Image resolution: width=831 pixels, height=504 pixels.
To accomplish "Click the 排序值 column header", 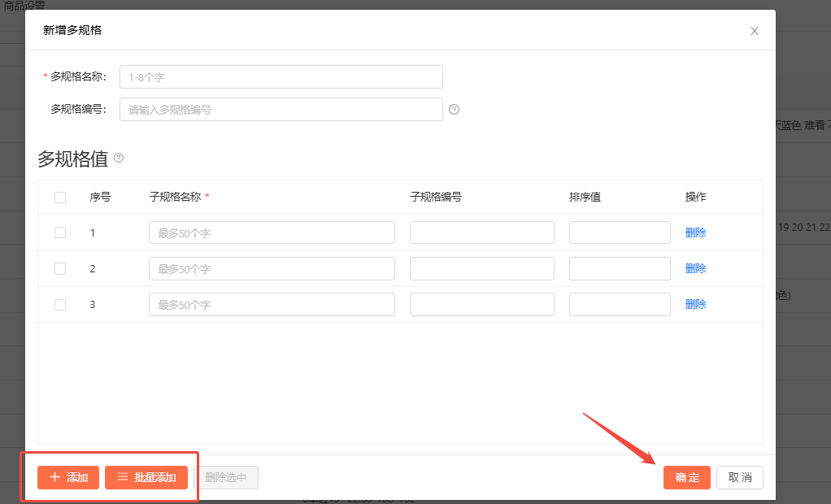I will click(x=585, y=198).
